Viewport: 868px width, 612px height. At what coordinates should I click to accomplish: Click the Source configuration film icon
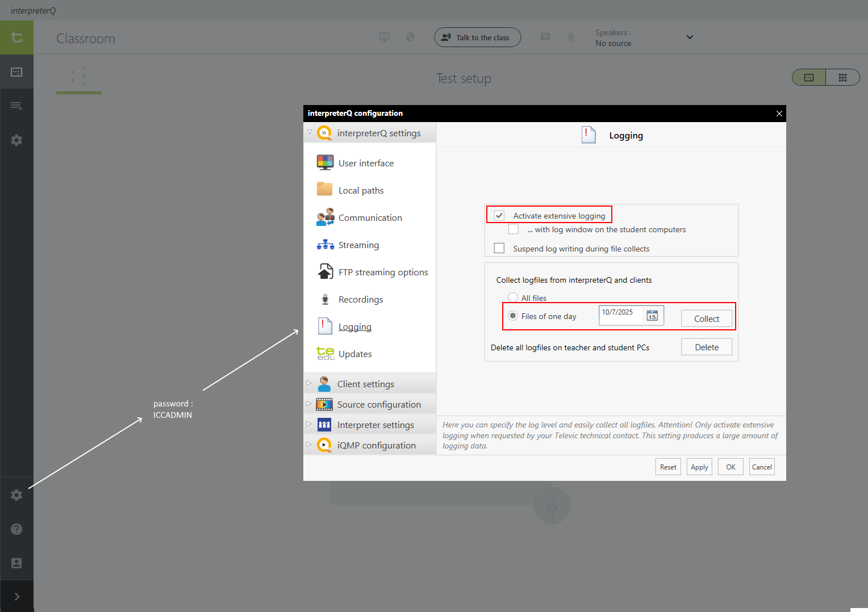324,404
